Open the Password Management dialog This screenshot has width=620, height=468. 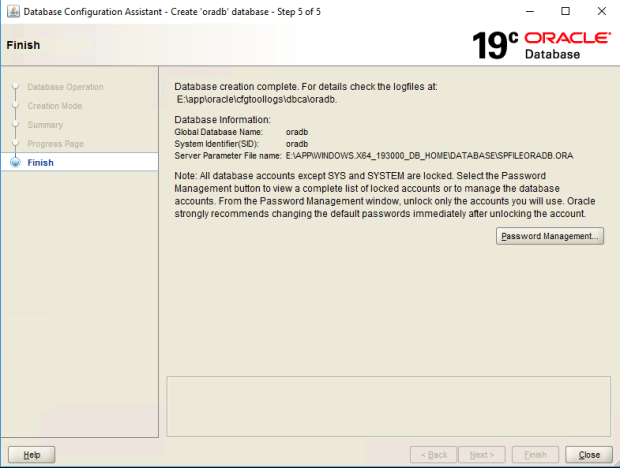click(x=550, y=236)
